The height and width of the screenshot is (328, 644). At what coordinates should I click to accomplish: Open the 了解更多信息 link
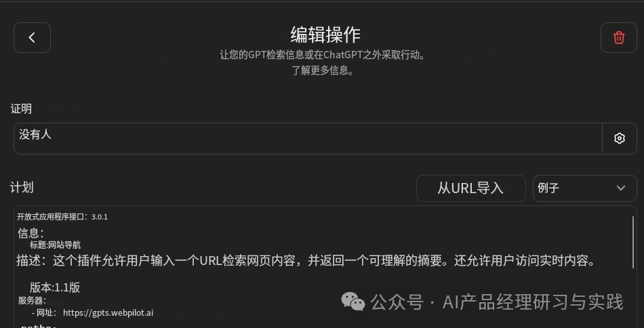pyautogui.click(x=323, y=70)
